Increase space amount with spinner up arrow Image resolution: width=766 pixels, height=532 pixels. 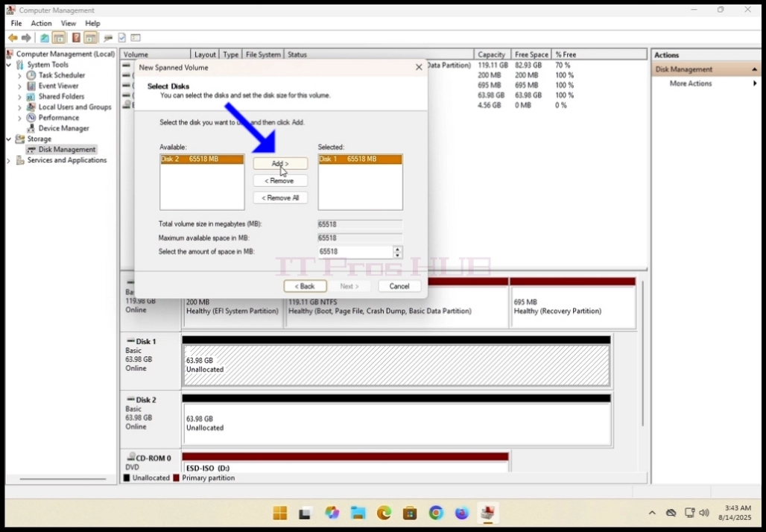[x=398, y=249]
